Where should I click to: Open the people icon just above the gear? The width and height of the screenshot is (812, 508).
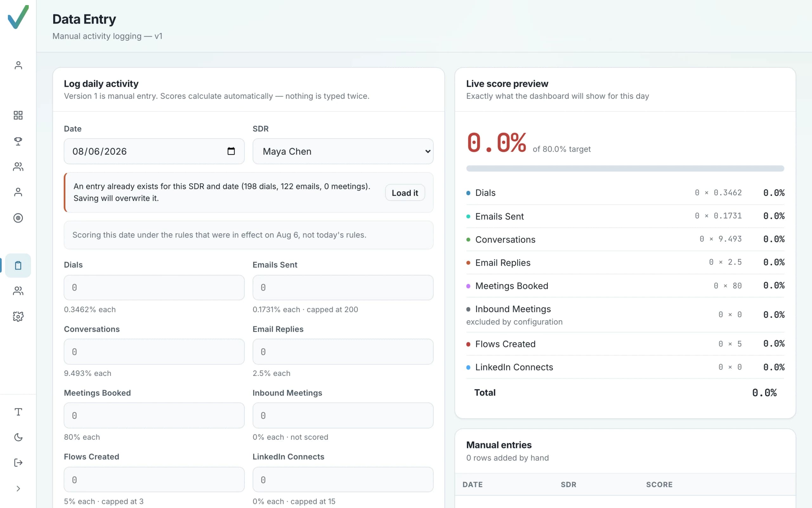click(18, 291)
